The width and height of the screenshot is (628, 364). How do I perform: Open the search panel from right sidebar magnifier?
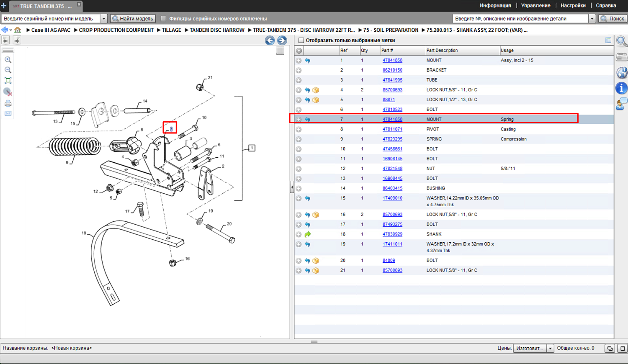click(x=622, y=41)
